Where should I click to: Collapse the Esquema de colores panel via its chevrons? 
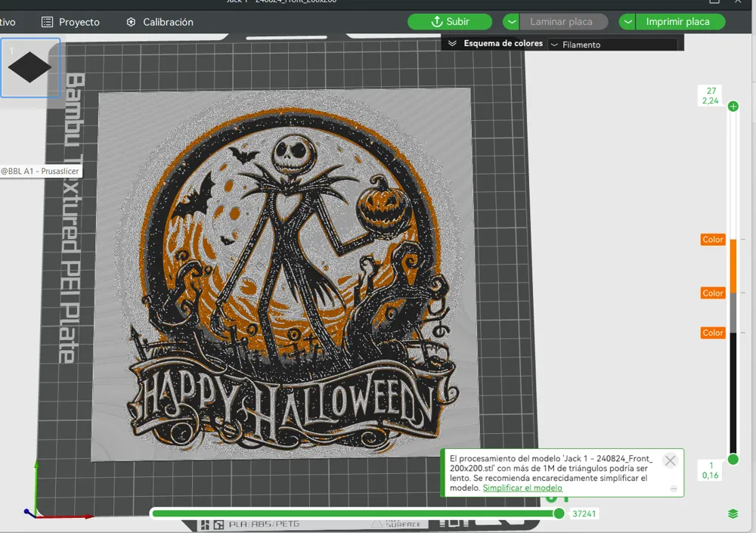451,43
